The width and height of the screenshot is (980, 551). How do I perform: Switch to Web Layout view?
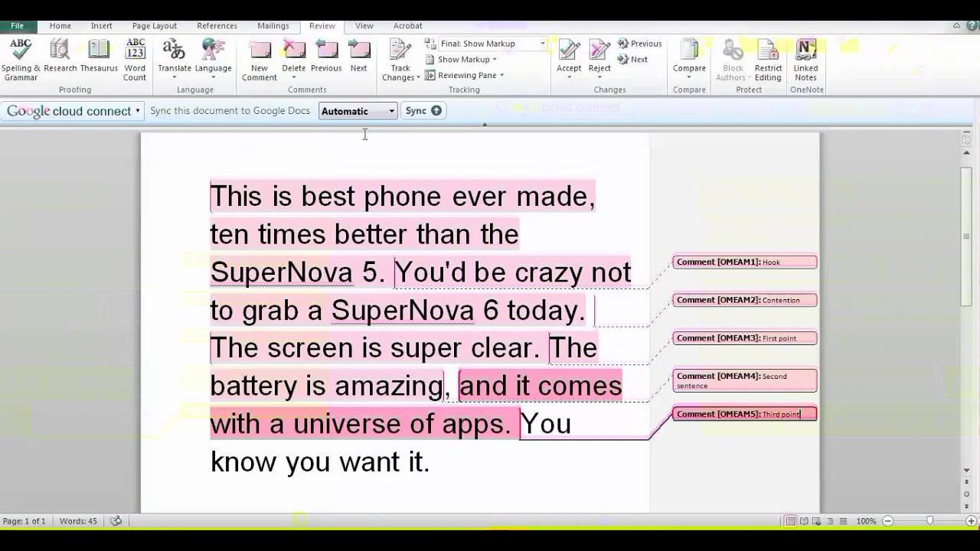(x=817, y=521)
